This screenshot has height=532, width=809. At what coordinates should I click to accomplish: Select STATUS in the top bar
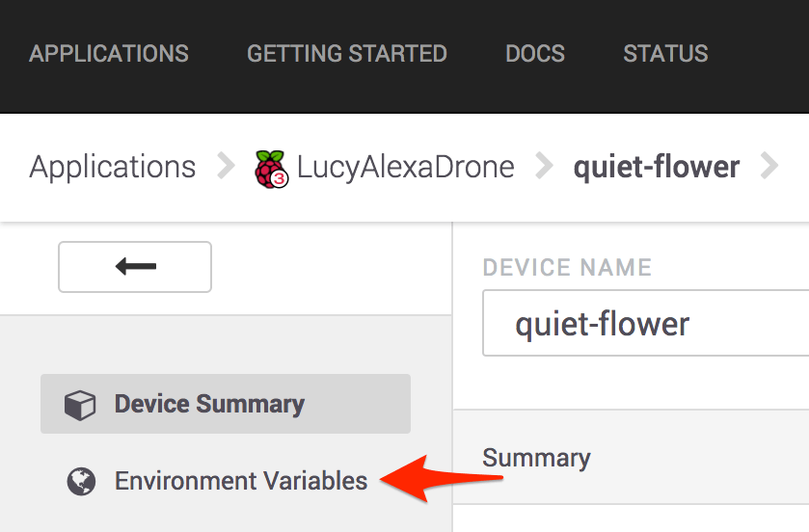[665, 54]
